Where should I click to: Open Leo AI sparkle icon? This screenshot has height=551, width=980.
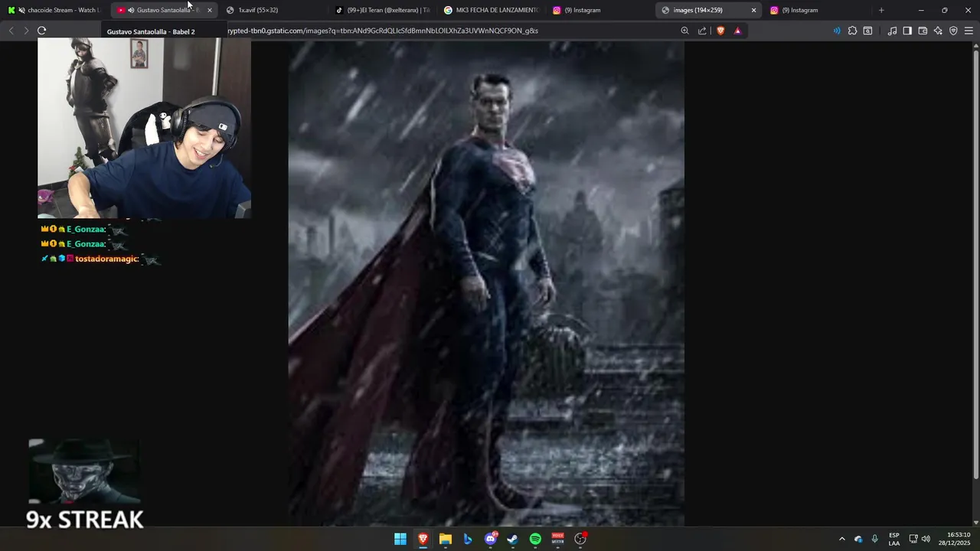(x=938, y=31)
